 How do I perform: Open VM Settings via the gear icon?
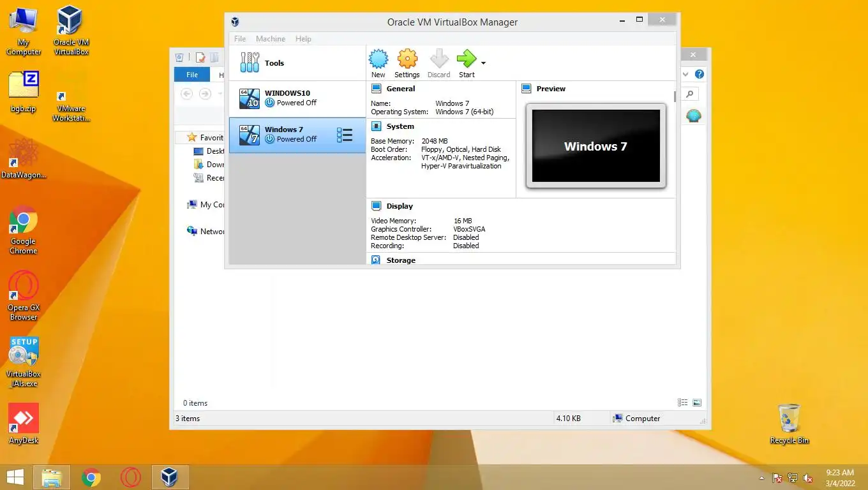tap(407, 63)
